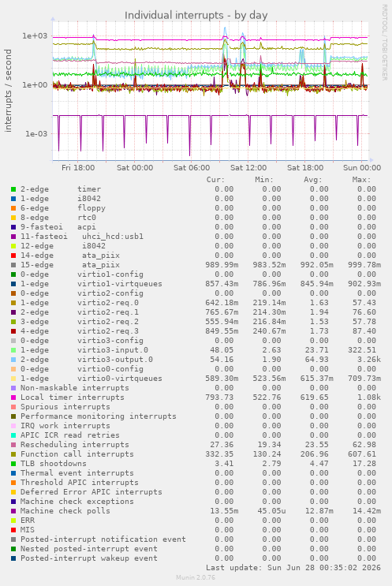Viewport: 392px width, 586px height.
Task: Click the Cur: column header
Action: 215,180
